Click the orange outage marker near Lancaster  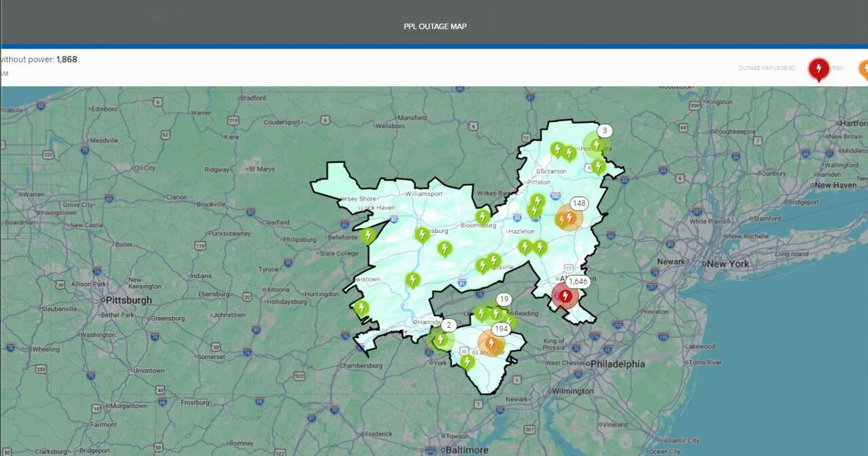click(492, 342)
